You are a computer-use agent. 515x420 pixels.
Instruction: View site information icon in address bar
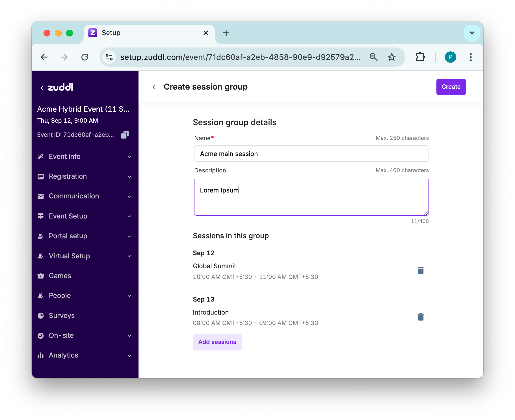click(x=109, y=57)
